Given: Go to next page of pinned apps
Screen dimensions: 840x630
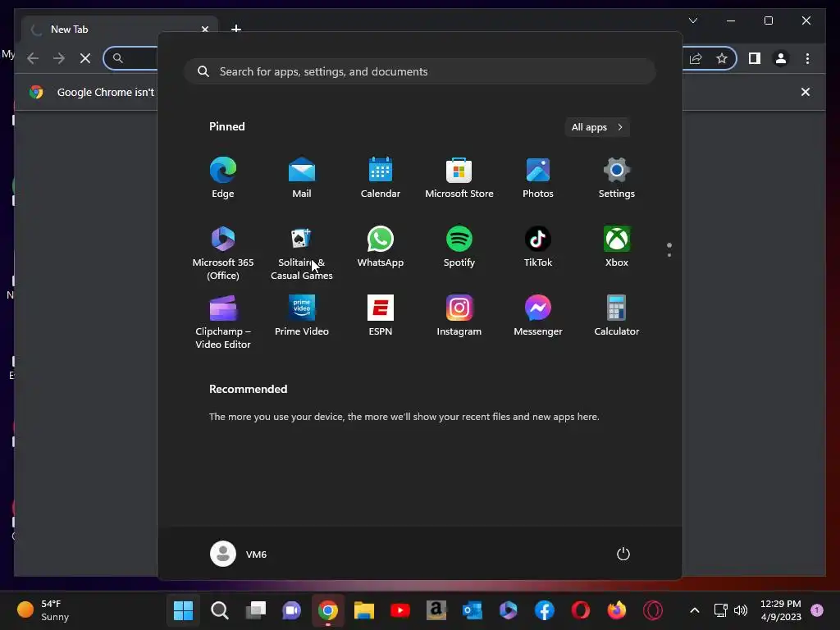Looking at the screenshot, I should tap(669, 255).
